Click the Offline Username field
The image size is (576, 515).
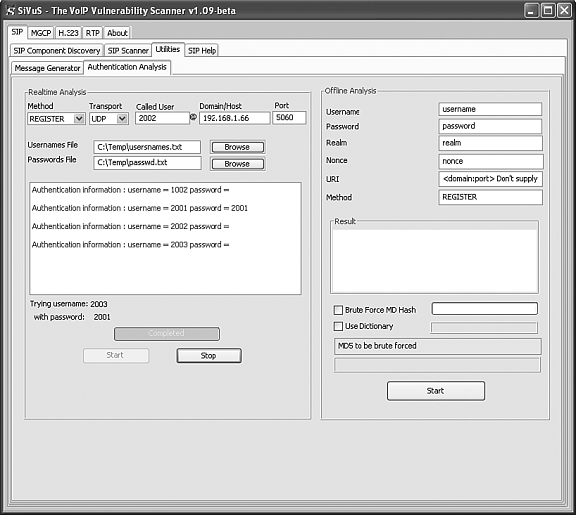pos(490,109)
